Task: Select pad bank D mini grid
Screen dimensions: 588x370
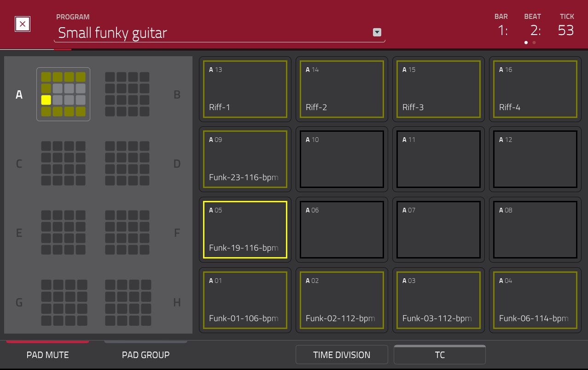Action: coord(127,164)
